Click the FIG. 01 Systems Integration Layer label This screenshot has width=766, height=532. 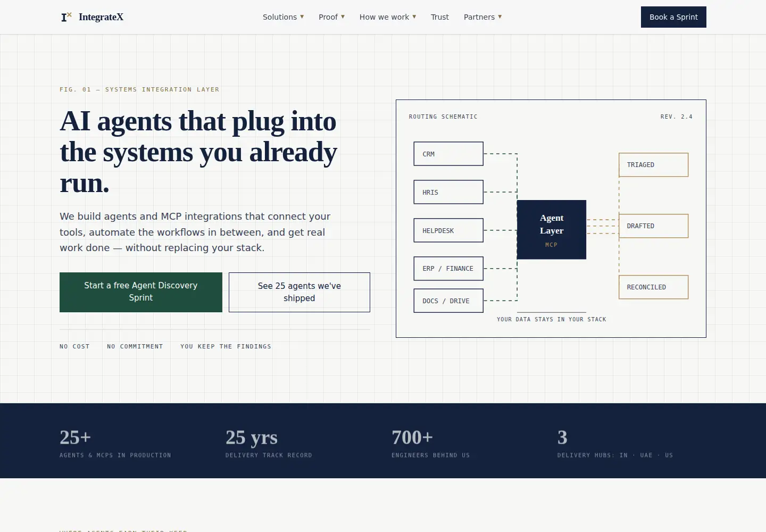139,89
